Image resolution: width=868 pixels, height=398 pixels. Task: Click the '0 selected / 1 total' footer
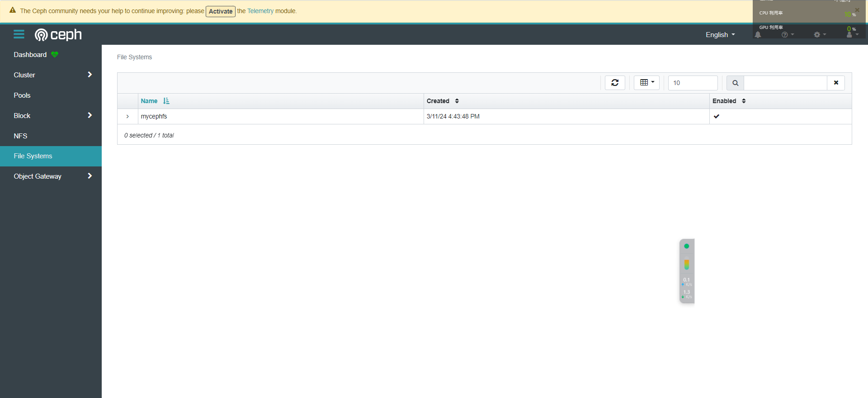pos(149,135)
